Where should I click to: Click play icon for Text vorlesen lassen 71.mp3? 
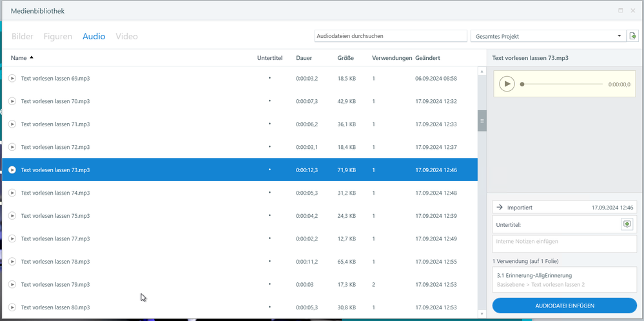[12, 124]
